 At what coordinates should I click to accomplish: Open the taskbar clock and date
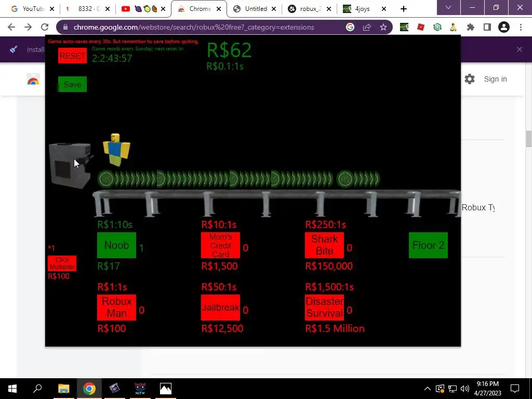tap(488, 389)
